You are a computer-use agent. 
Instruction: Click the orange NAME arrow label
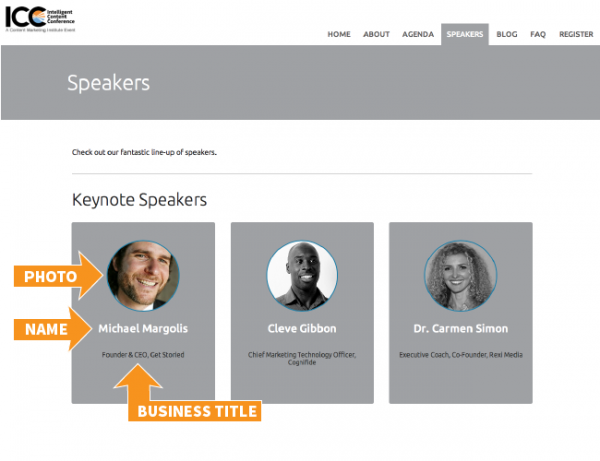(x=53, y=329)
